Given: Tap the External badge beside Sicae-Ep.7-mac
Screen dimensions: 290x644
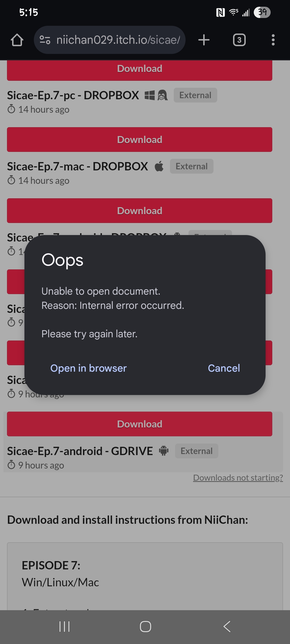Looking at the screenshot, I should point(191,166).
